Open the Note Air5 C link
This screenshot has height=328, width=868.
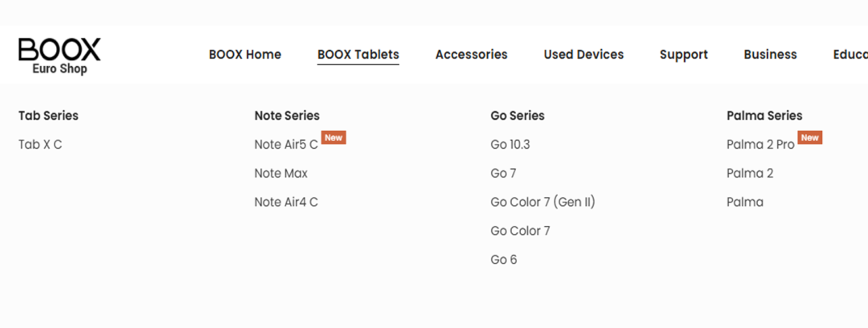coord(286,145)
